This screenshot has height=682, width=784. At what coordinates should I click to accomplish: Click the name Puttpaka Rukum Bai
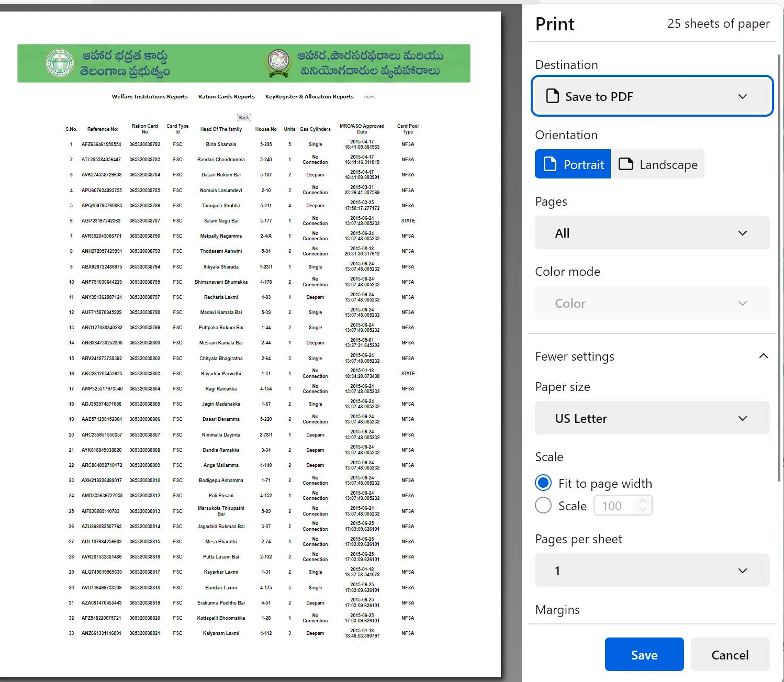(x=221, y=328)
